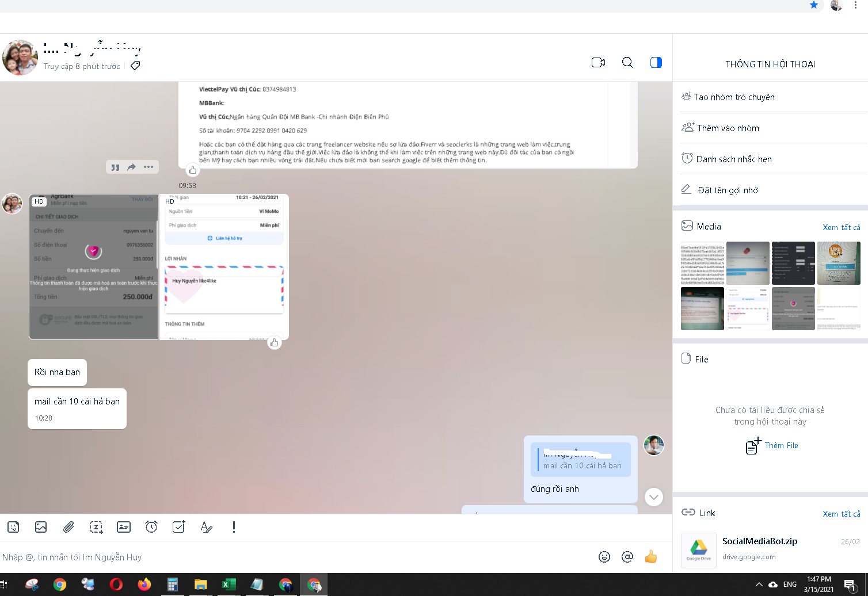Quote the bank info message

click(115, 167)
